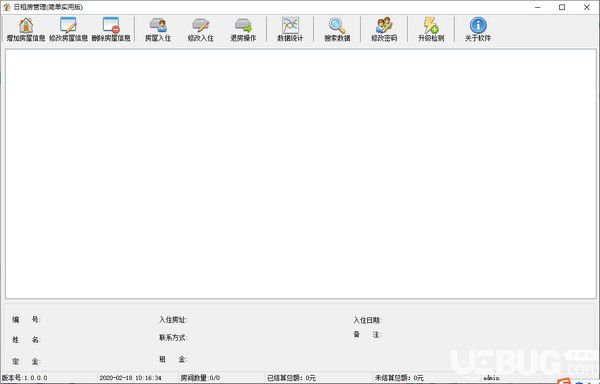Image resolution: width=600 pixels, height=384 pixels.
Task: Click the 定 金 label
Action: point(26,361)
